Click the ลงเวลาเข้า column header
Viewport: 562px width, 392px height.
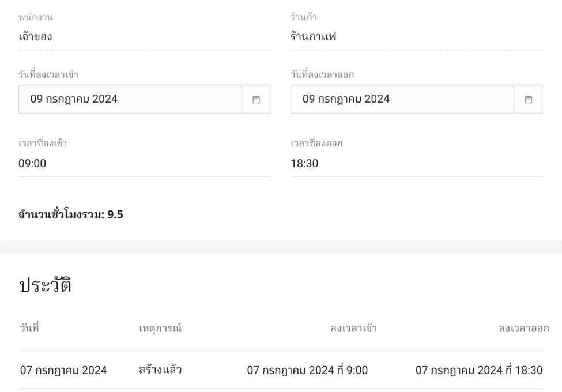[x=353, y=328]
